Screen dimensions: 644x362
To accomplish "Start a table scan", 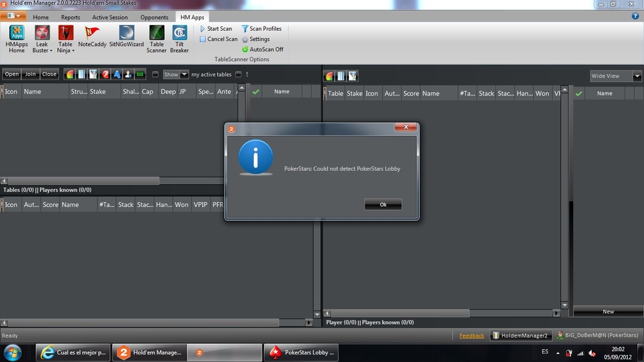I will [217, 28].
